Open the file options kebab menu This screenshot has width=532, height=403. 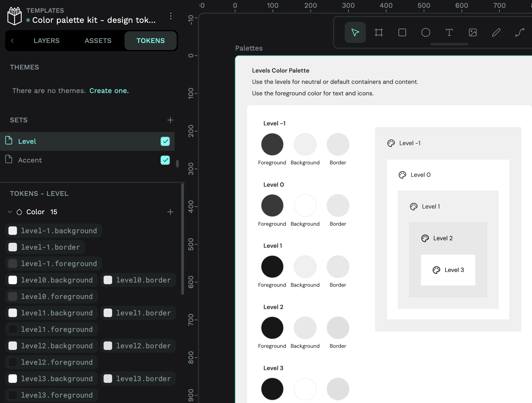click(x=171, y=16)
